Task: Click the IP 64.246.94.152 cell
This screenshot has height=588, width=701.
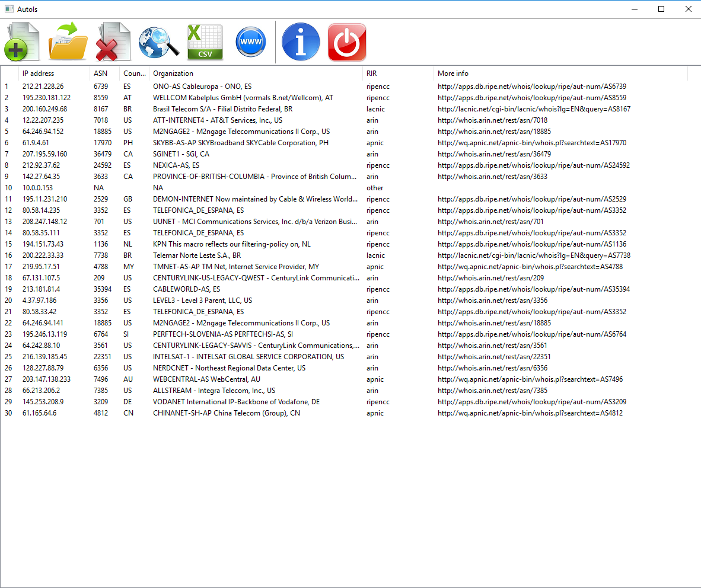Action: 43,132
